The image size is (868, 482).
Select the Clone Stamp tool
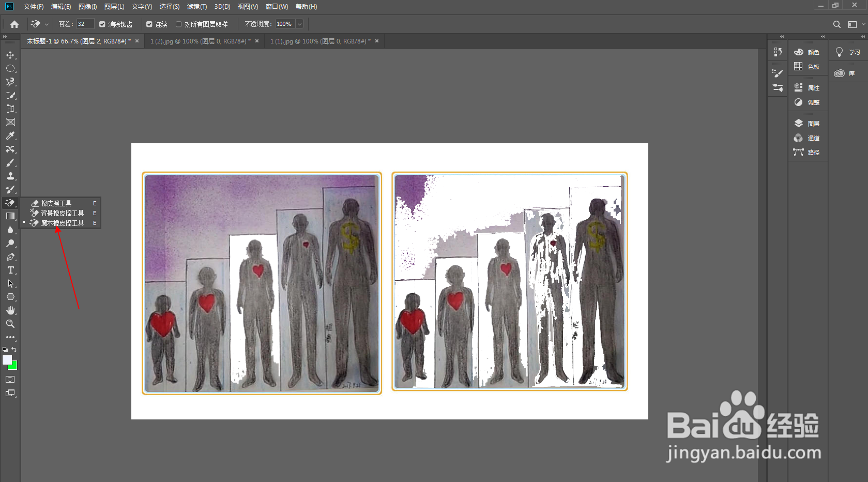10,176
